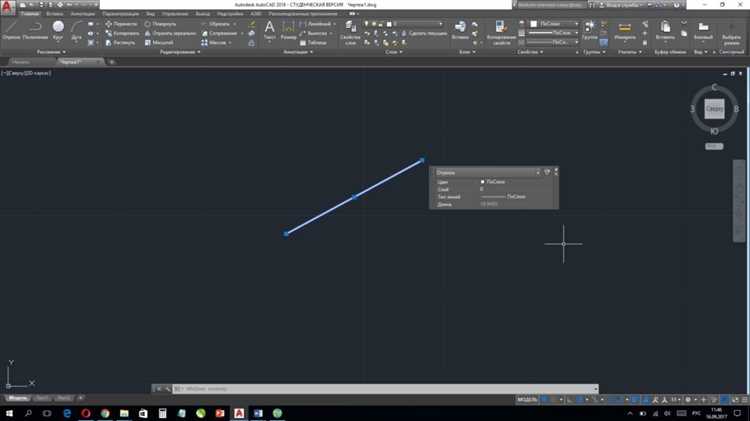The image size is (750, 421).
Task: Expand the Свойства panel
Action: click(x=530, y=52)
